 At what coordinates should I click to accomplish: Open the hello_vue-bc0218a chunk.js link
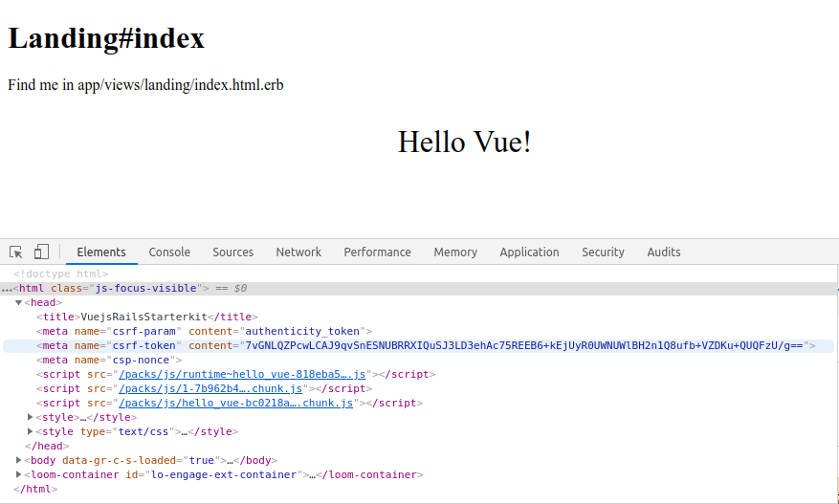coord(236,404)
